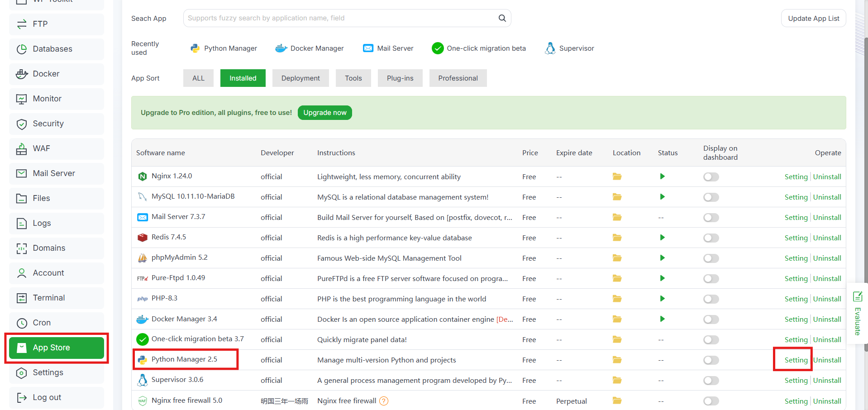
Task: Open recently used Mail Server
Action: pos(388,48)
